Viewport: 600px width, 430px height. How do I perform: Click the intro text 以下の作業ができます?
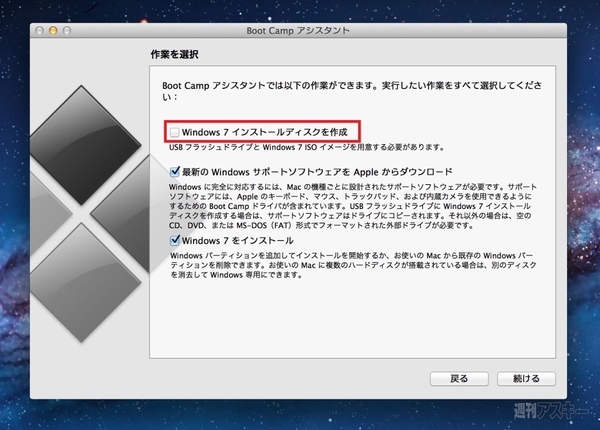pos(352,91)
